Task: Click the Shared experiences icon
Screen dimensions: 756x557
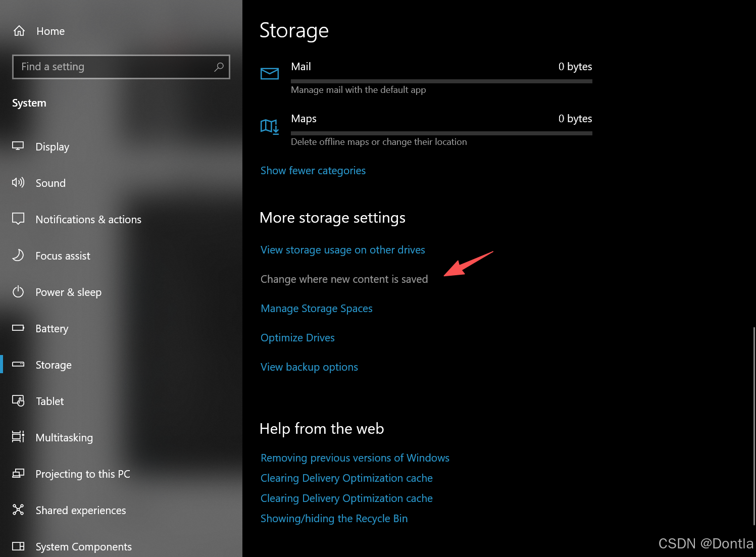Action: pos(18,510)
